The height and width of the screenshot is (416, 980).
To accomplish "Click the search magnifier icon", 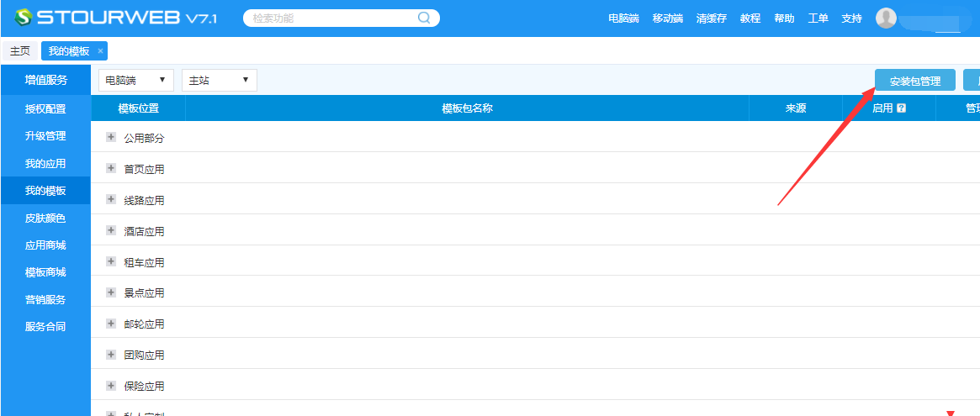I will [424, 18].
